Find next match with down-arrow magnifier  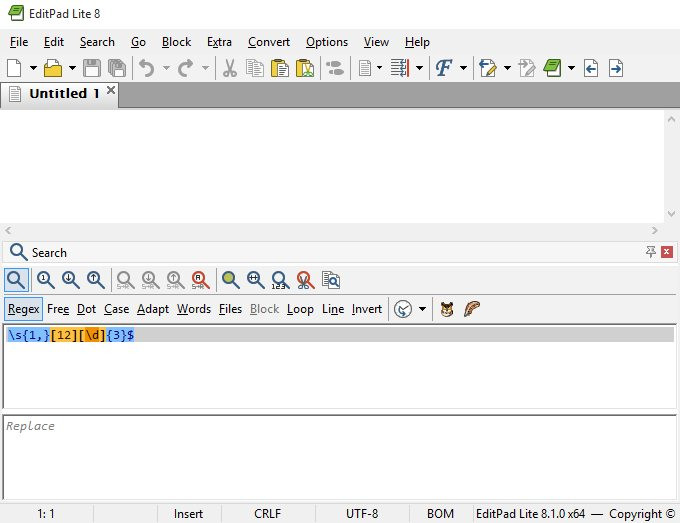(71, 280)
